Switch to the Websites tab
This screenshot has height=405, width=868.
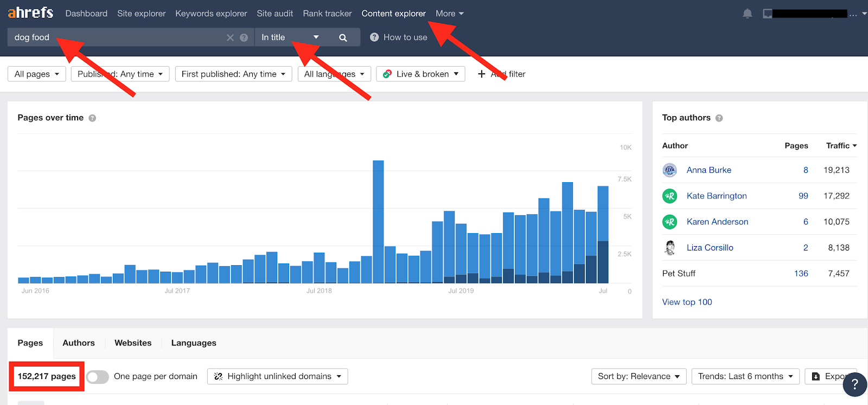[x=133, y=343]
